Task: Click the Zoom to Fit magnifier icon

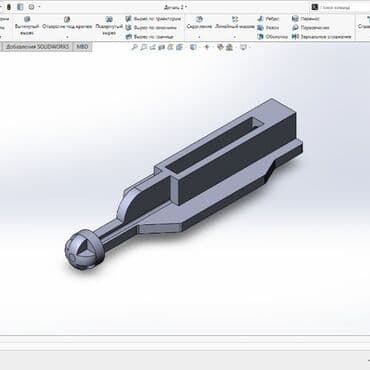Action: click(135, 47)
